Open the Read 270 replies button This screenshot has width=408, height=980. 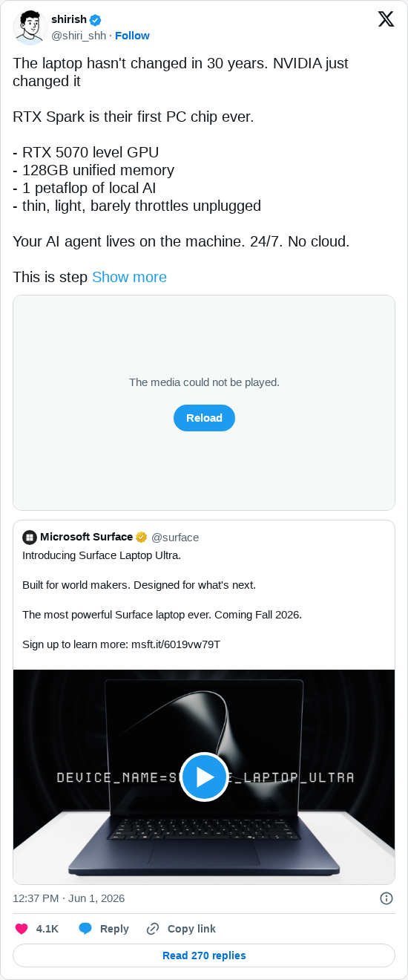tap(204, 955)
